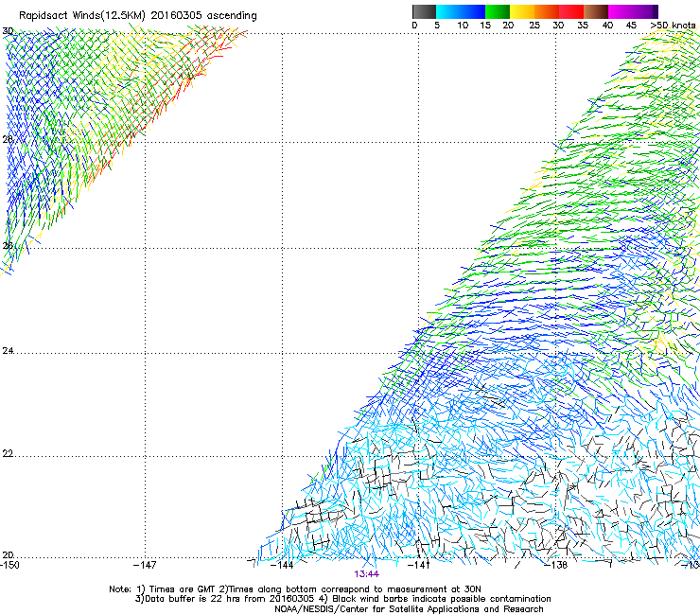Click the legend label 10
The image size is (700, 615).
pos(463,26)
